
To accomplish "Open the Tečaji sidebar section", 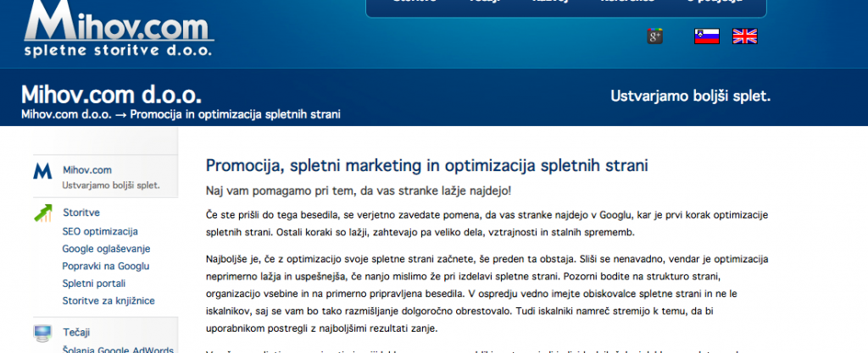I will [x=76, y=332].
